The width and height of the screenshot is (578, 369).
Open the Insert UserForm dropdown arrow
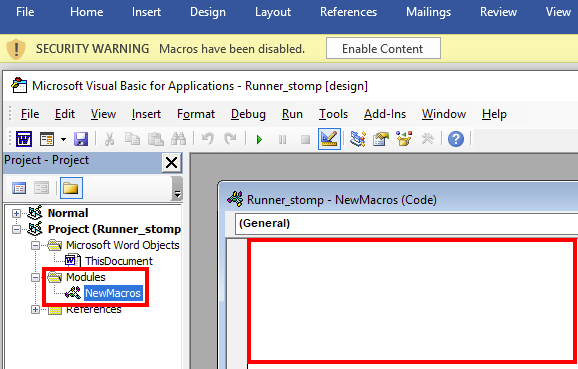pos(63,139)
